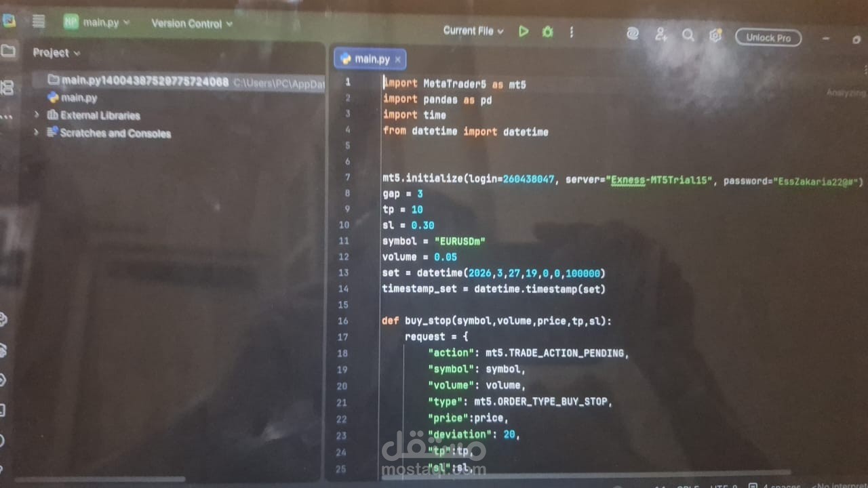Click line number 7 in the gutter

tap(347, 178)
